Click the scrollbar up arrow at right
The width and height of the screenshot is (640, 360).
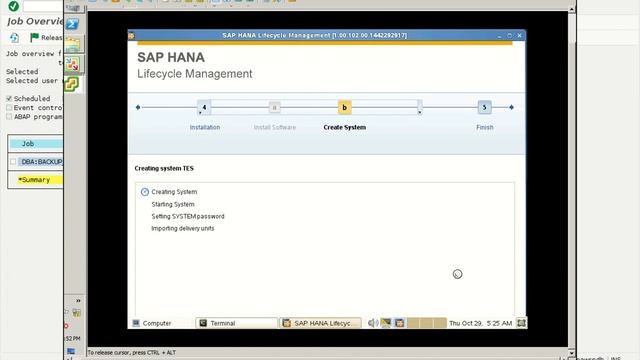click(571, 9)
